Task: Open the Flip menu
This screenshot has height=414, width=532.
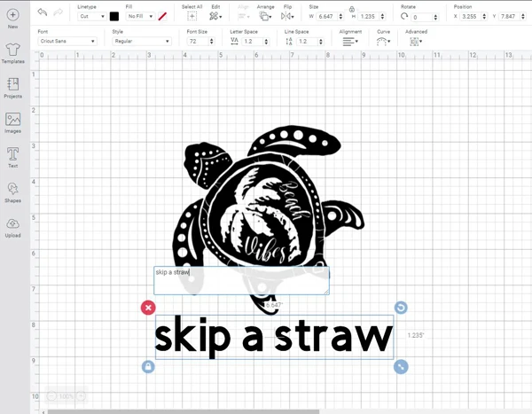Action: click(x=287, y=16)
